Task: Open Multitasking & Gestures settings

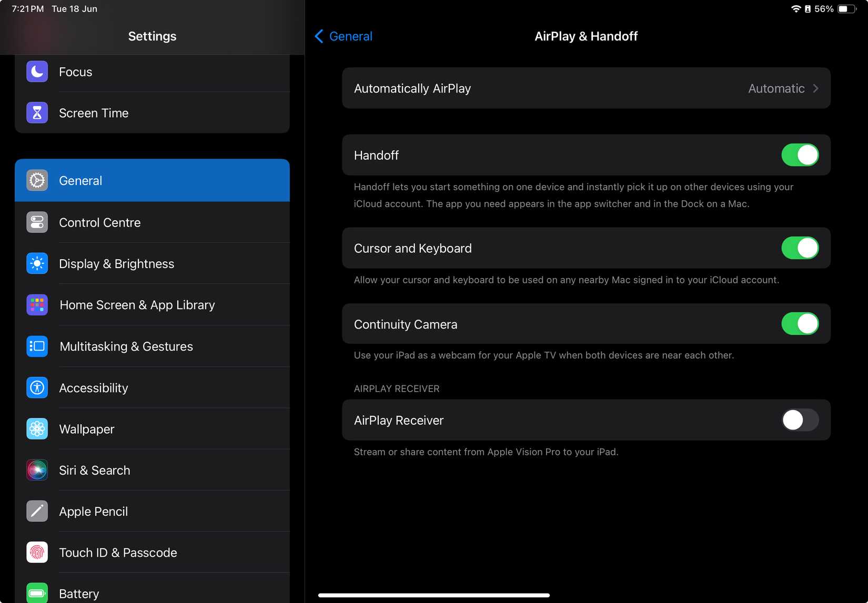Action: point(126,346)
